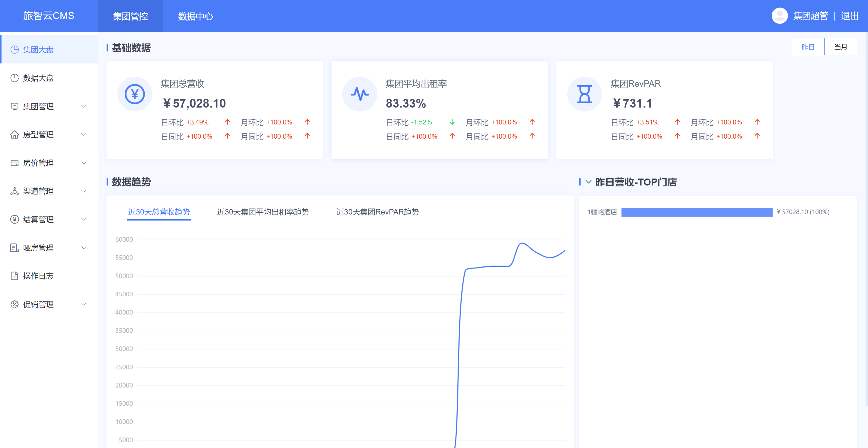
Task: Click the 操作日志 document icon
Action: tap(14, 276)
